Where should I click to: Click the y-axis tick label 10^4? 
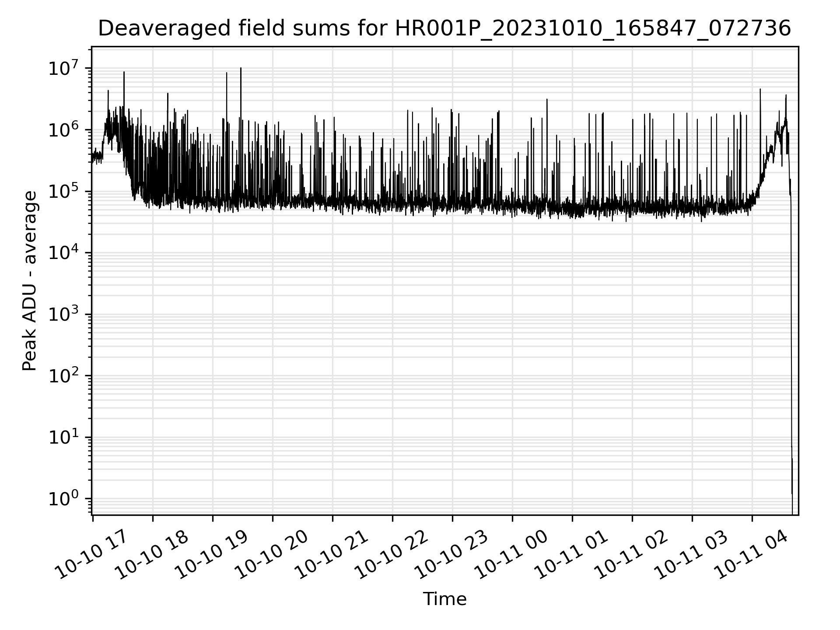[x=64, y=252]
